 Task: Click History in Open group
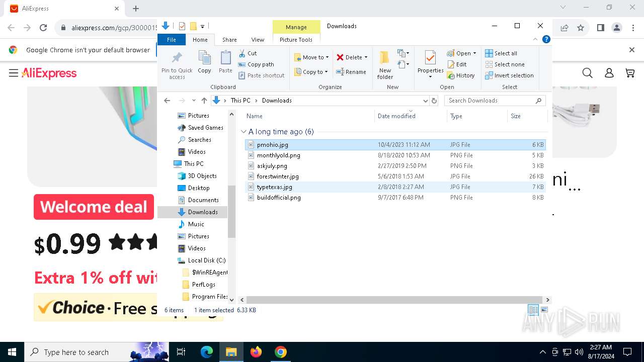tap(461, 75)
